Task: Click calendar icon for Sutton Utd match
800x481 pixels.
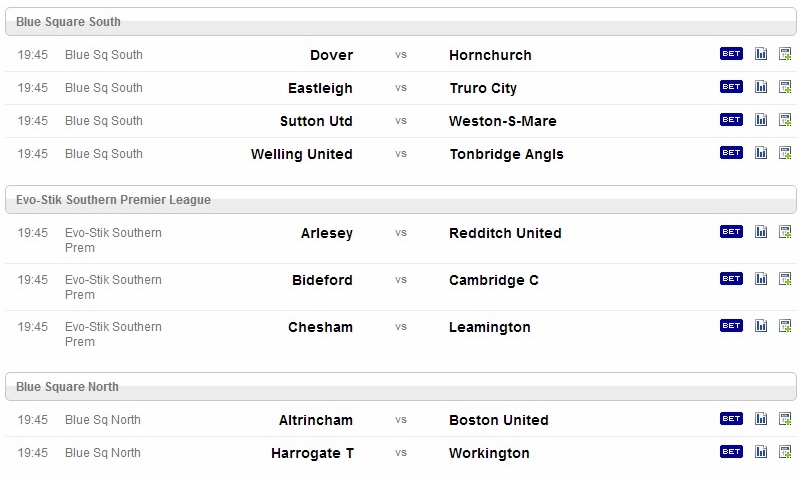Action: click(785, 120)
